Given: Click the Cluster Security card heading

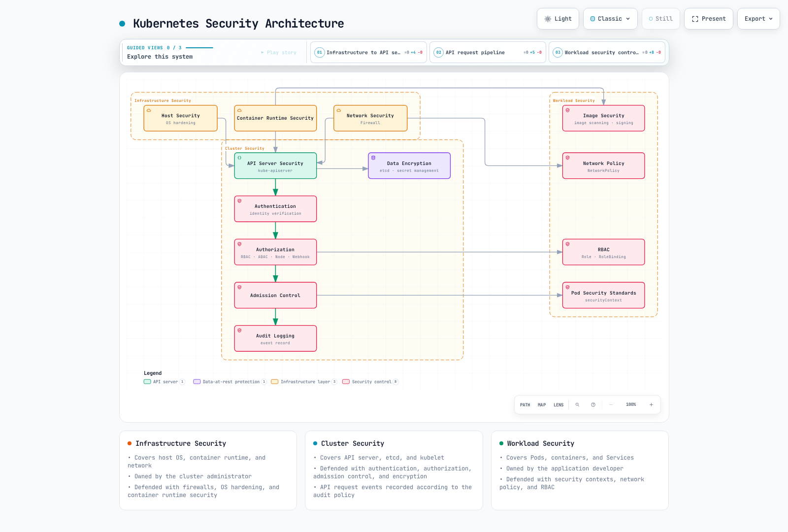Looking at the screenshot, I should (352, 443).
